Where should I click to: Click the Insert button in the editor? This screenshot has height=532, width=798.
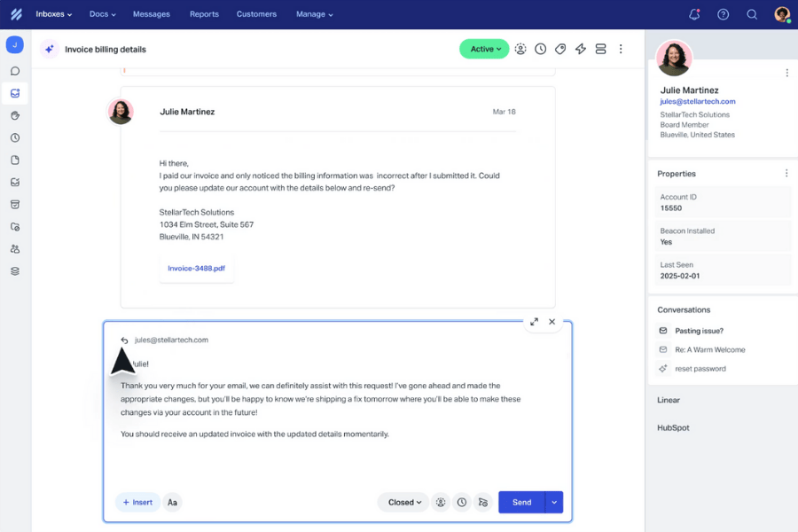[x=137, y=503]
